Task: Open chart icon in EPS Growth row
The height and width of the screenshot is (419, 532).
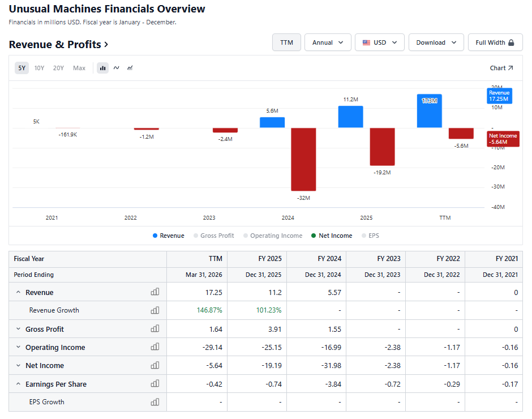Action: click(155, 401)
